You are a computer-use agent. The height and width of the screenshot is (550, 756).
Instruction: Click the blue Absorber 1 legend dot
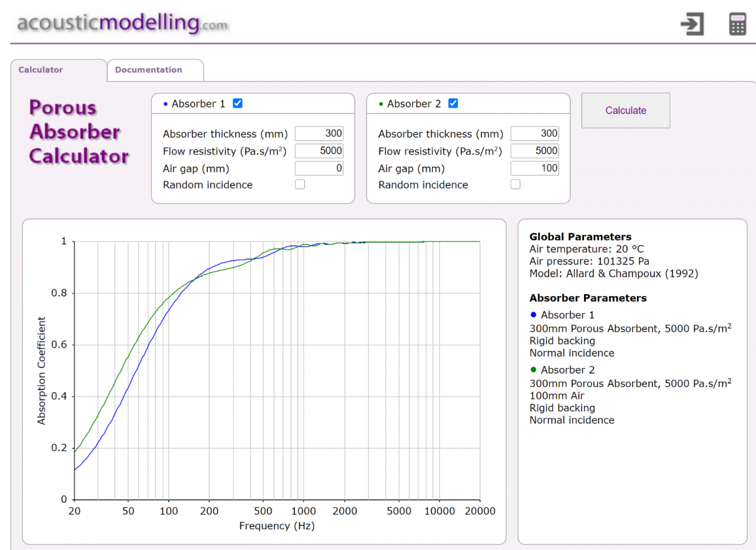pos(534,314)
